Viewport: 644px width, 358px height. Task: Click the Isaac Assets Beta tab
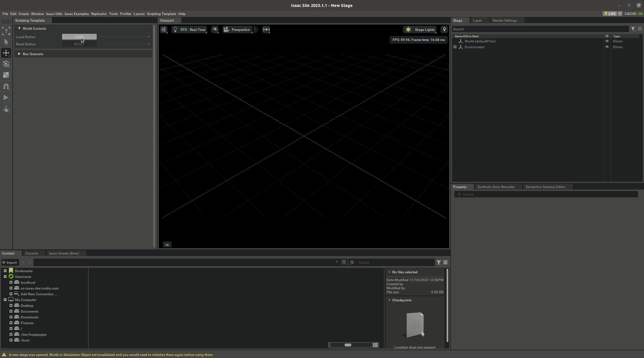pyautogui.click(x=64, y=253)
